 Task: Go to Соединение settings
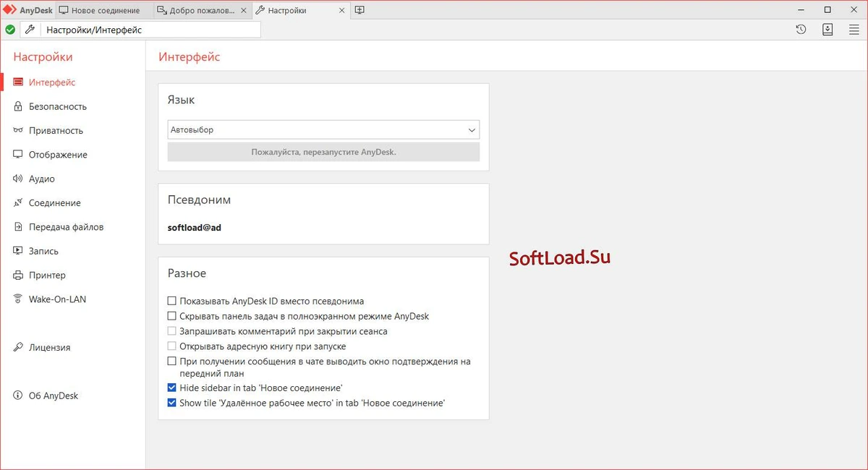pyautogui.click(x=55, y=203)
